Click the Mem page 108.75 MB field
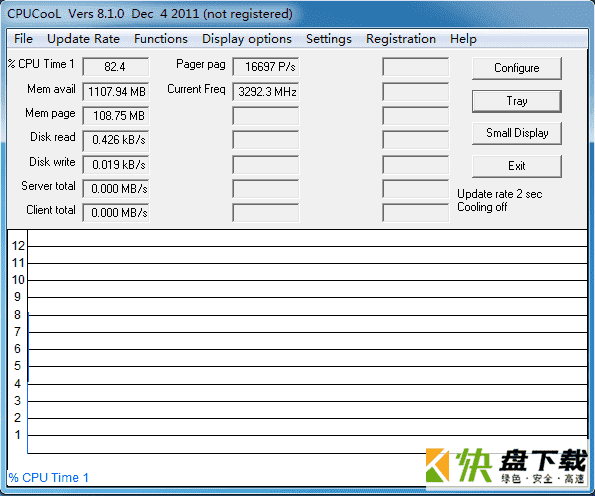This screenshot has height=496, width=595. [115, 116]
